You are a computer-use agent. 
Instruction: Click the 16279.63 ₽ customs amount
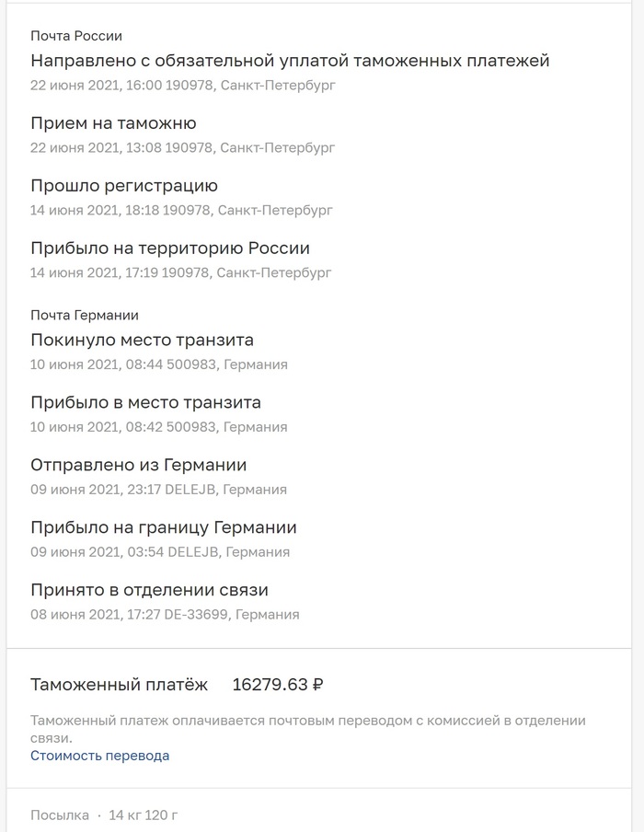pos(277,685)
